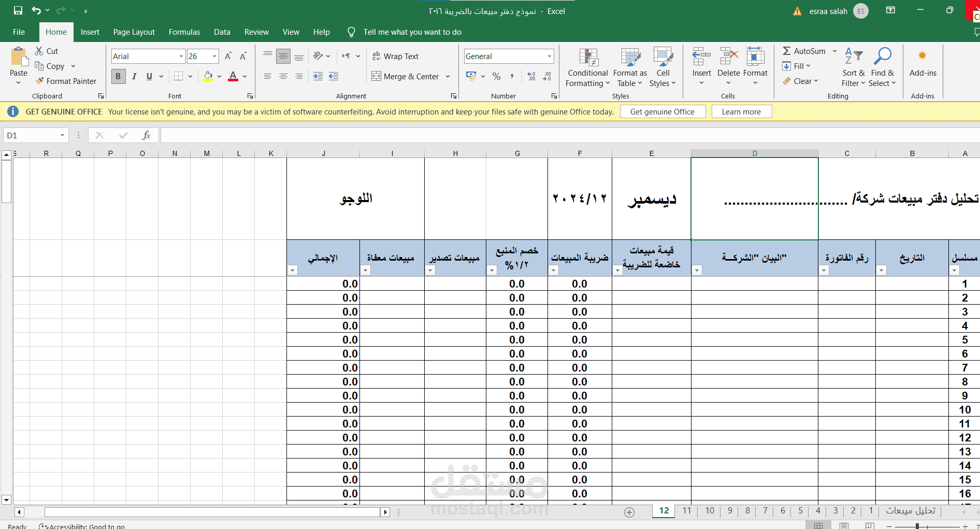The height and width of the screenshot is (529, 980).
Task: Select the Find & Select tool
Action: tap(883, 67)
